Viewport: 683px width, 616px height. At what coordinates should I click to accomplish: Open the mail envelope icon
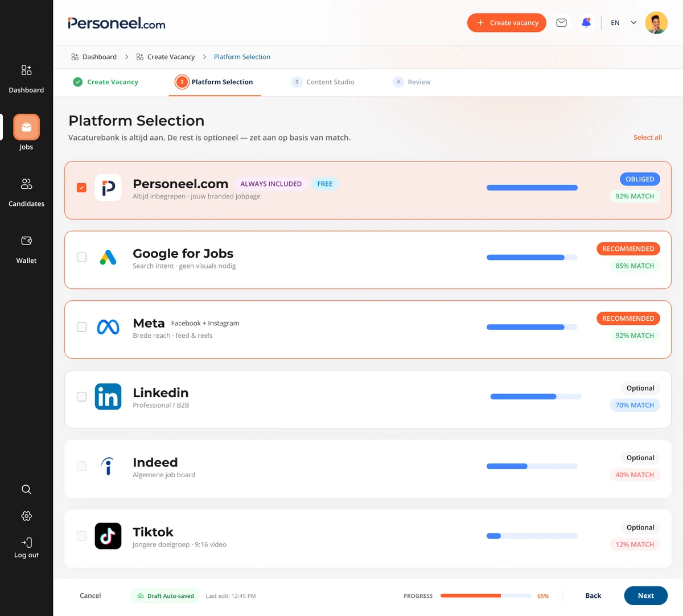[x=561, y=23]
